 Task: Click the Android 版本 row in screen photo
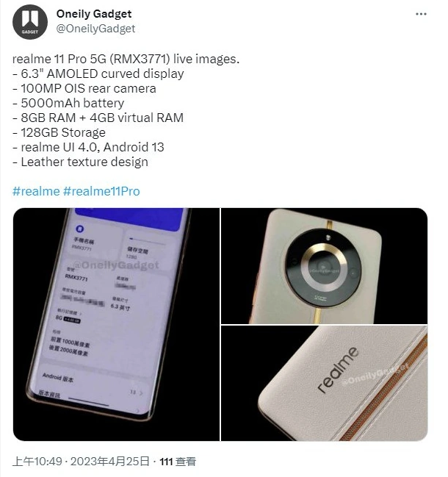[x=58, y=377]
